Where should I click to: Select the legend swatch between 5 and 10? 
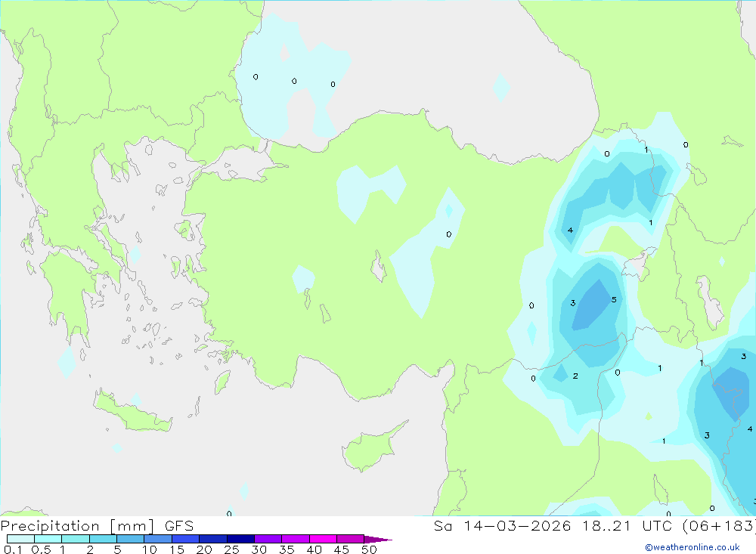[x=131, y=539]
